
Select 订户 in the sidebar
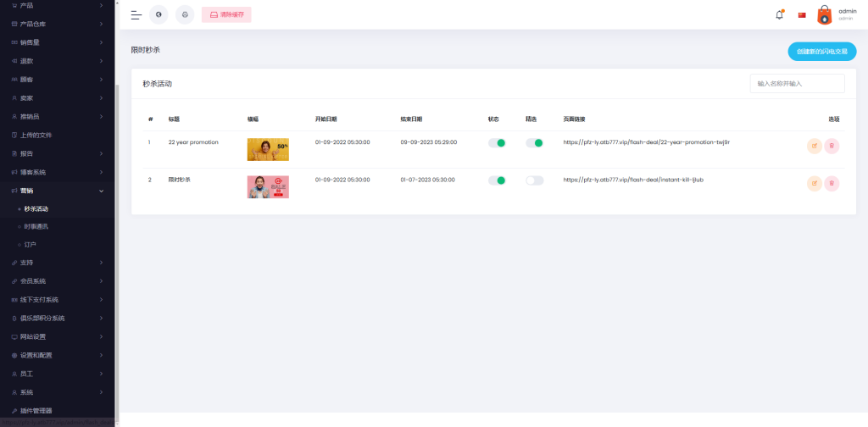31,245
